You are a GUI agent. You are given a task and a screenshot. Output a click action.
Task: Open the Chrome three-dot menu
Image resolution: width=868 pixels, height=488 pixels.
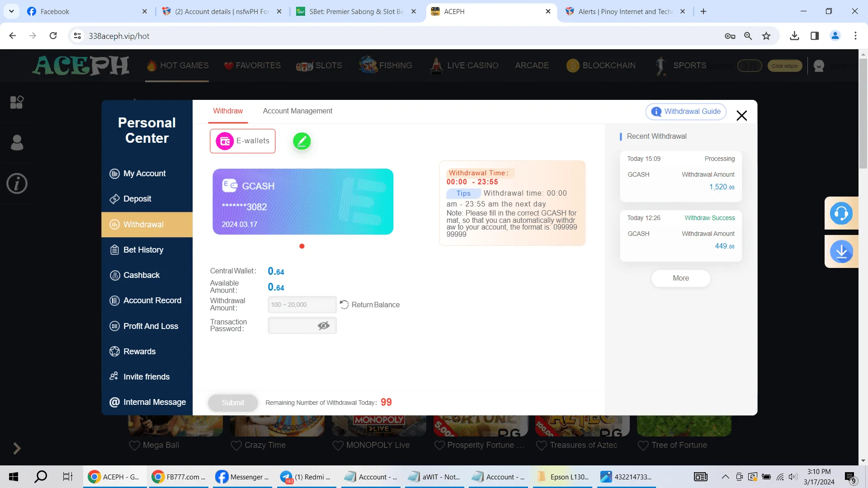coord(855,36)
